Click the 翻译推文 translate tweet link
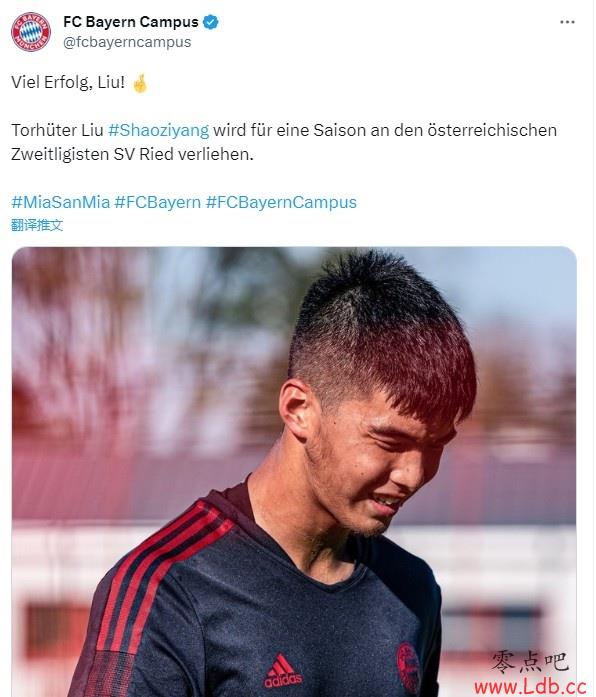This screenshot has width=596, height=697. [37, 225]
